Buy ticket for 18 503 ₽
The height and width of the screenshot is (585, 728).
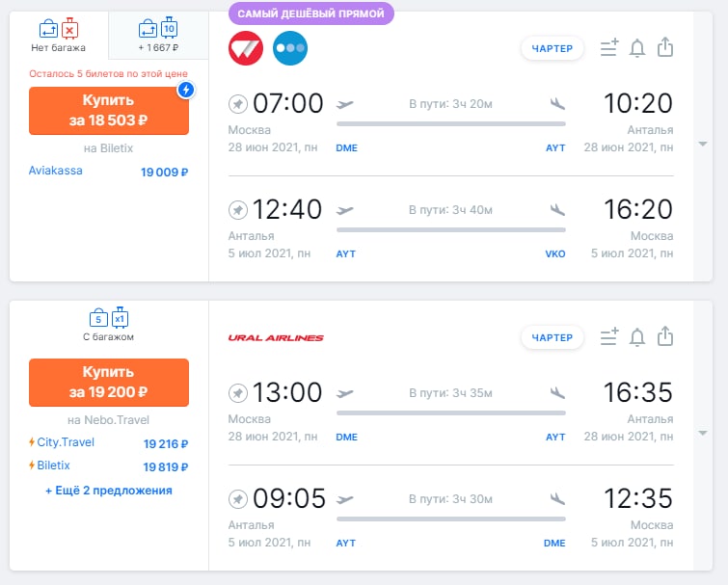click(x=109, y=111)
